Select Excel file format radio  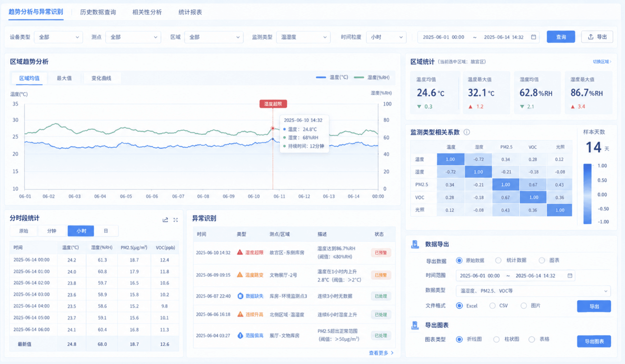click(x=459, y=306)
